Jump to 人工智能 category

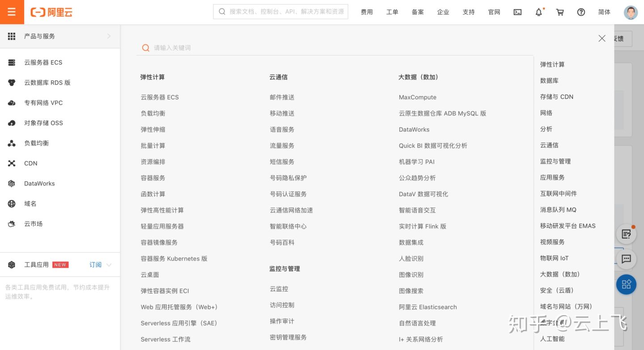pos(552,339)
